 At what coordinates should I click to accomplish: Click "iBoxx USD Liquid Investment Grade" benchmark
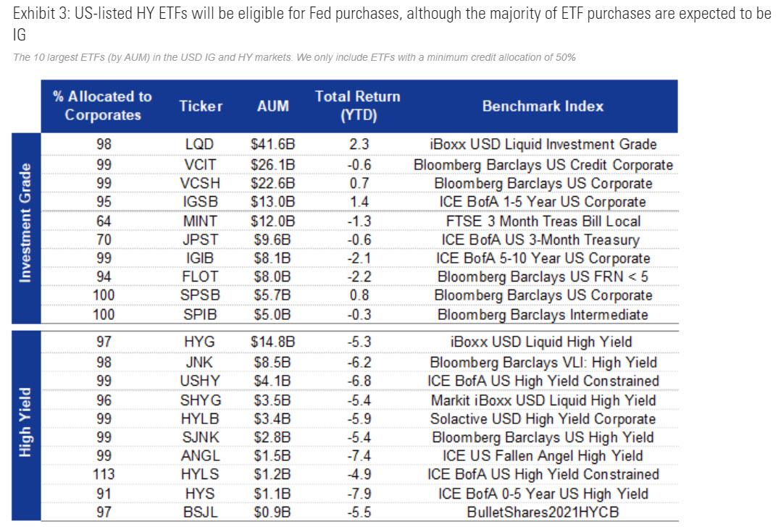tap(543, 144)
